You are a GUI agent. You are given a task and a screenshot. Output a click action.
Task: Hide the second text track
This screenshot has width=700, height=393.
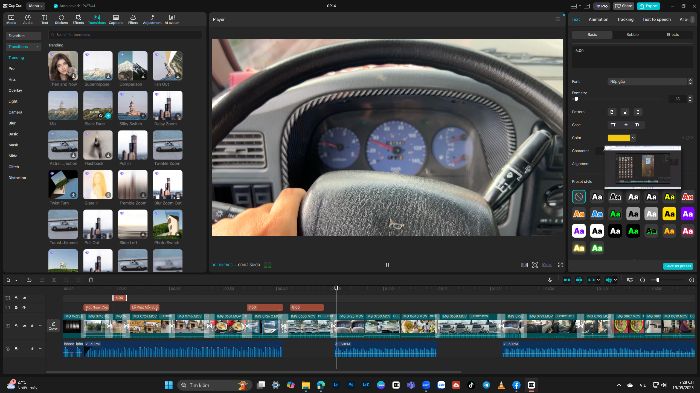click(x=24, y=308)
